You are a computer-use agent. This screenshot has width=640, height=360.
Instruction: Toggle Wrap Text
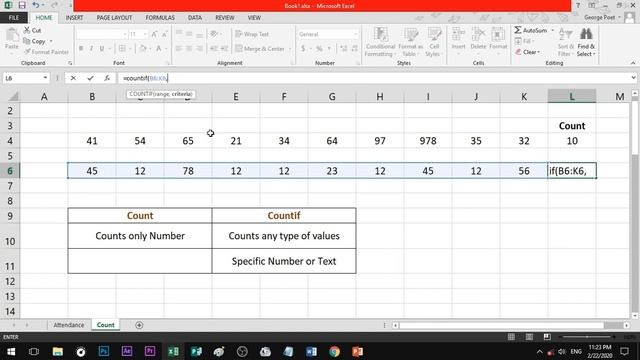tap(252, 34)
